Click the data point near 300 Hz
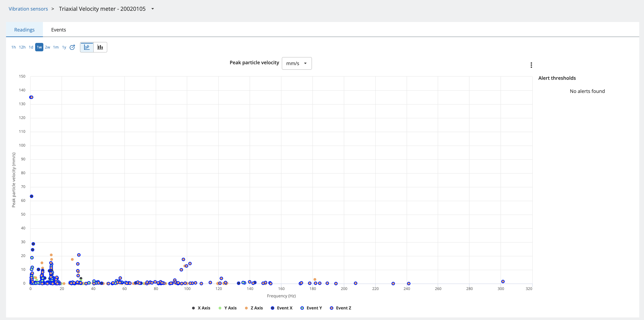Image resolution: width=644 pixels, height=320 pixels. click(503, 281)
